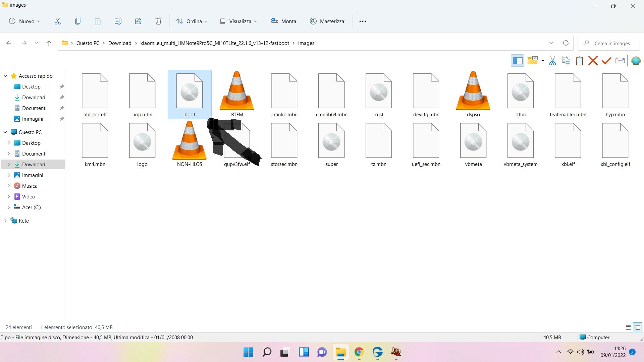Open recent locations dropdown chevron
Image resolution: width=644 pixels, height=362 pixels.
[37, 43]
